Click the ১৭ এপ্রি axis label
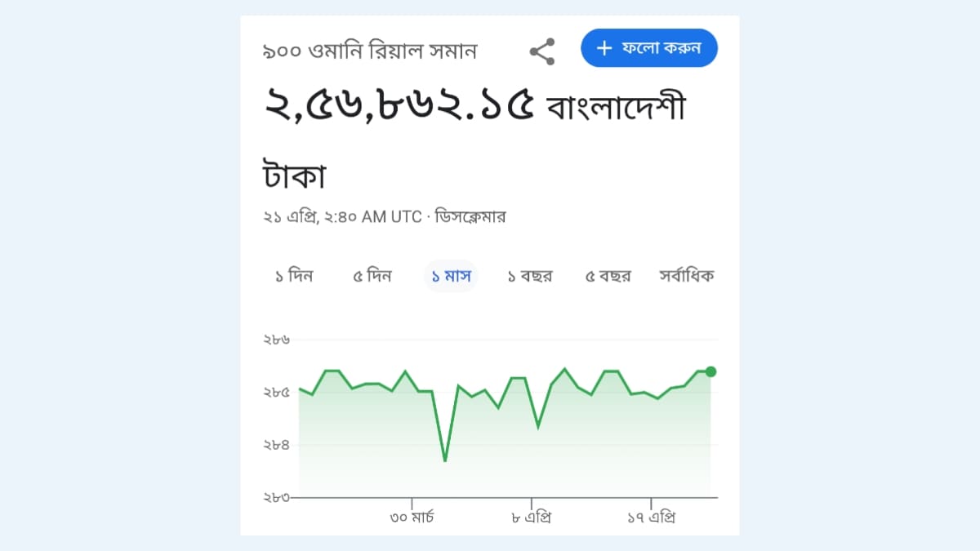Screen dimensions: 980x551 [653, 516]
